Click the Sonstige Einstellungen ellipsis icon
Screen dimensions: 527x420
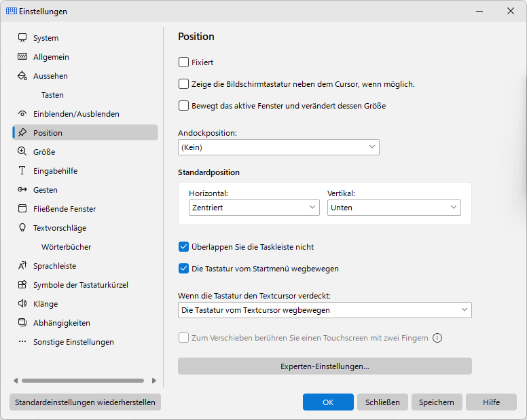tap(22, 341)
